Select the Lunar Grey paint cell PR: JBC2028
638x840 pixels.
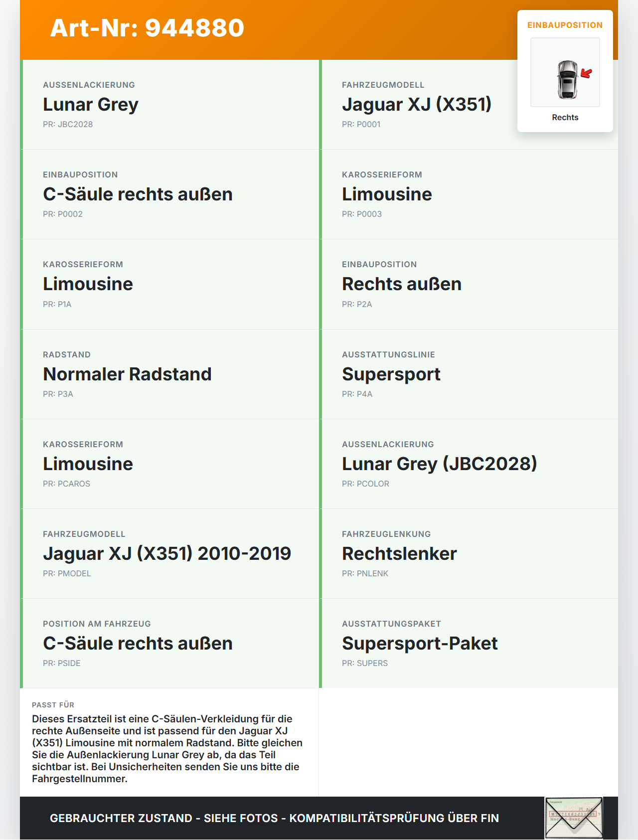click(169, 105)
